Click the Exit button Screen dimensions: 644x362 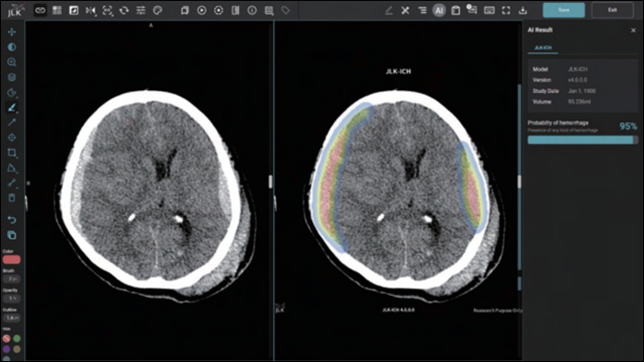[613, 10]
